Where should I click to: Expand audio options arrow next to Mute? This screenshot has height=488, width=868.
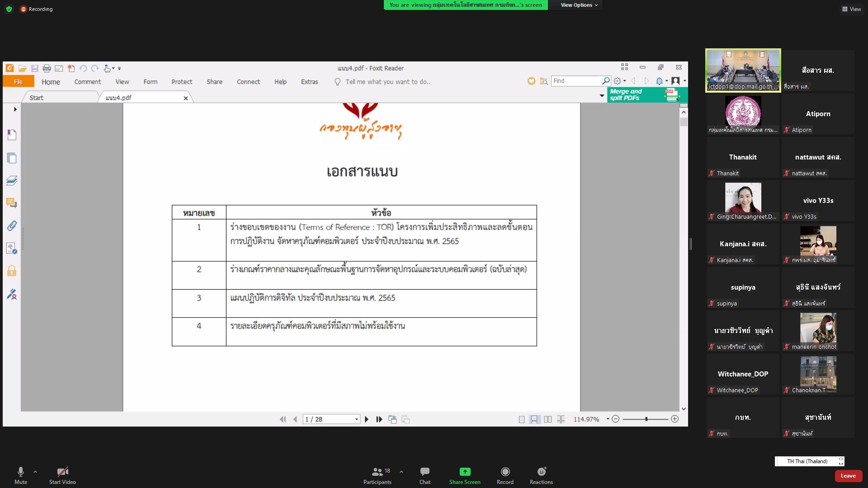pos(35,471)
